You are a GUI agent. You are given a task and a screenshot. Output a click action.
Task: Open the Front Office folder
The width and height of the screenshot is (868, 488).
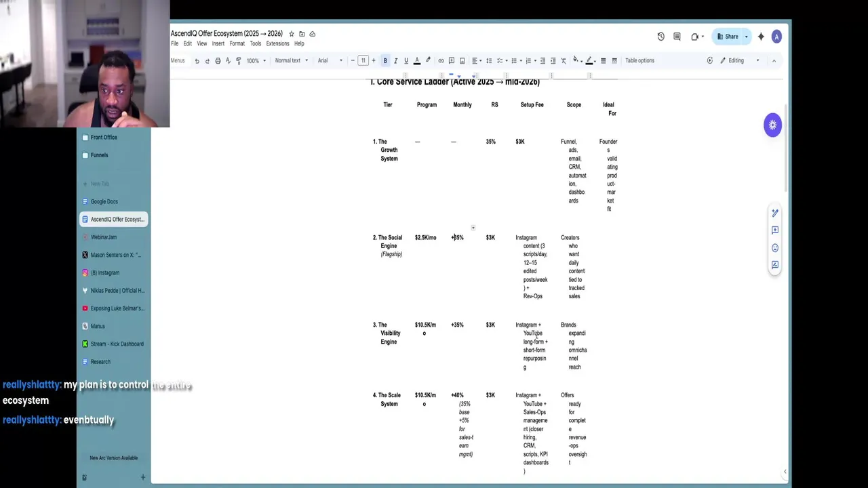(113, 137)
